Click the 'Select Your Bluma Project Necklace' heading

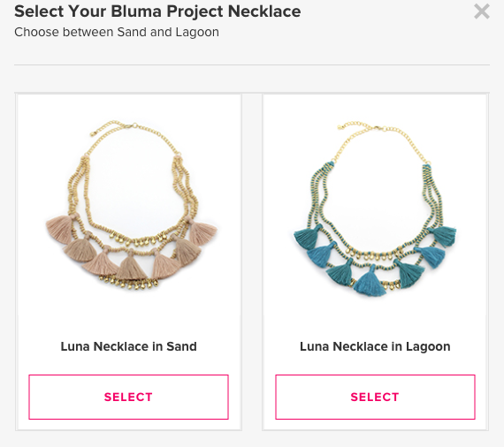coord(157,11)
